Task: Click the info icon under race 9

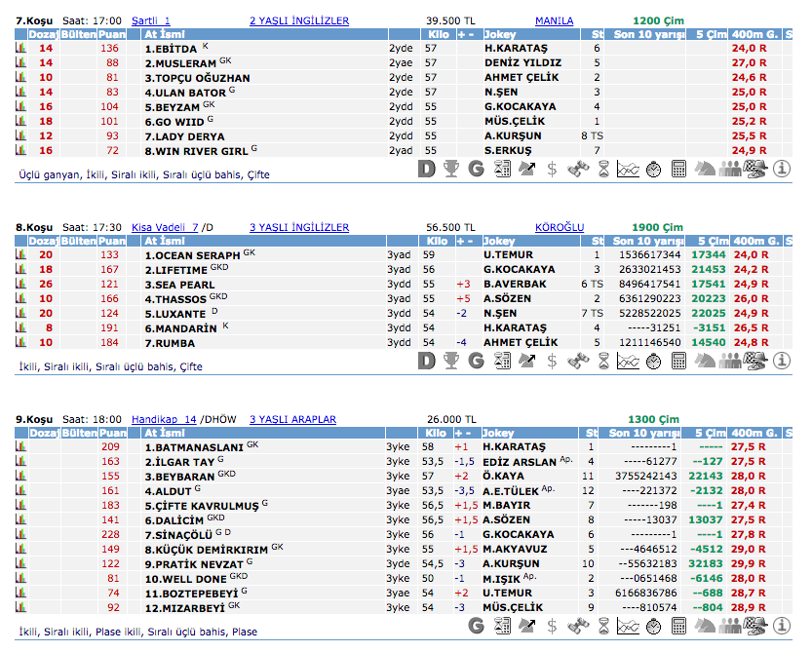Action: (x=782, y=625)
